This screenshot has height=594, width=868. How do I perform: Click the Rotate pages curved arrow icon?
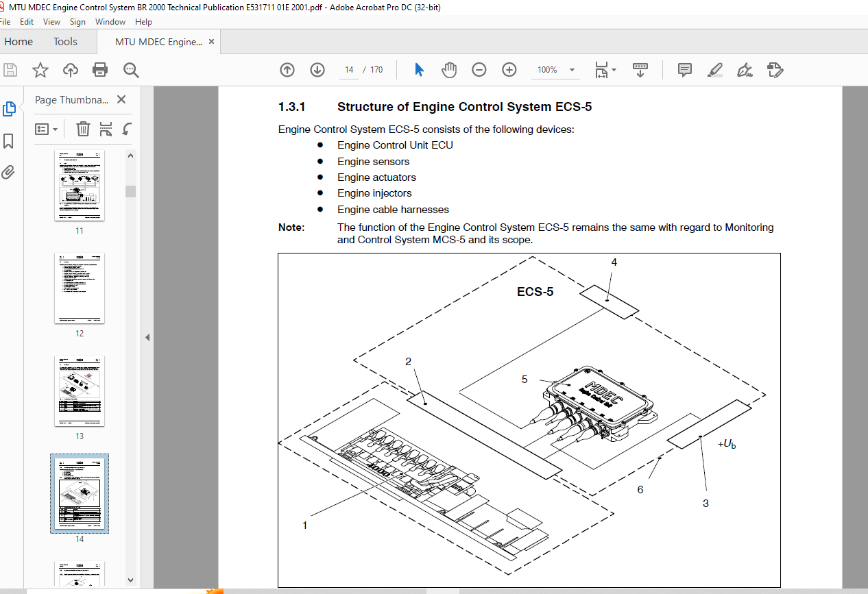127,129
